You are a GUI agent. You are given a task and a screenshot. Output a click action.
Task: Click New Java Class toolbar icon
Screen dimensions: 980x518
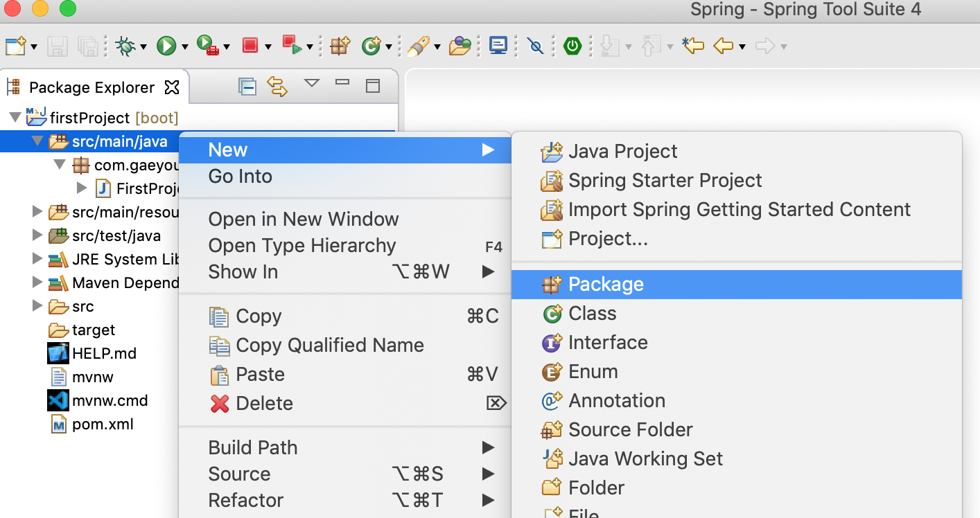tap(371, 46)
